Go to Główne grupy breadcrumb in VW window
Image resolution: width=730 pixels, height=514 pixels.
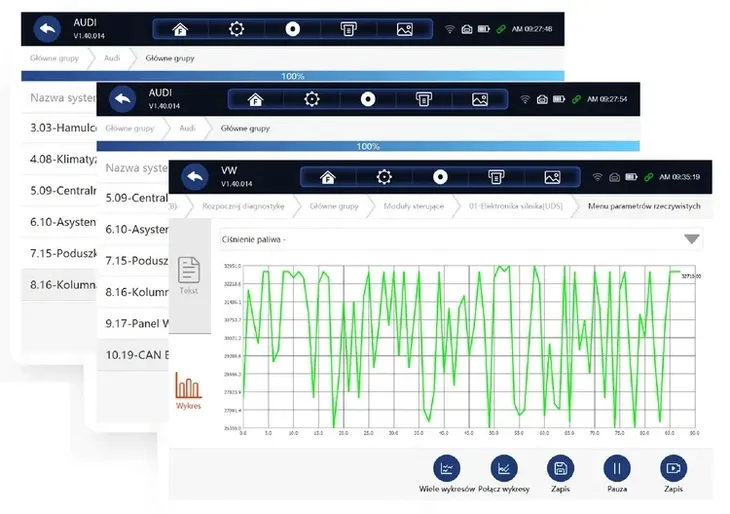334,206
